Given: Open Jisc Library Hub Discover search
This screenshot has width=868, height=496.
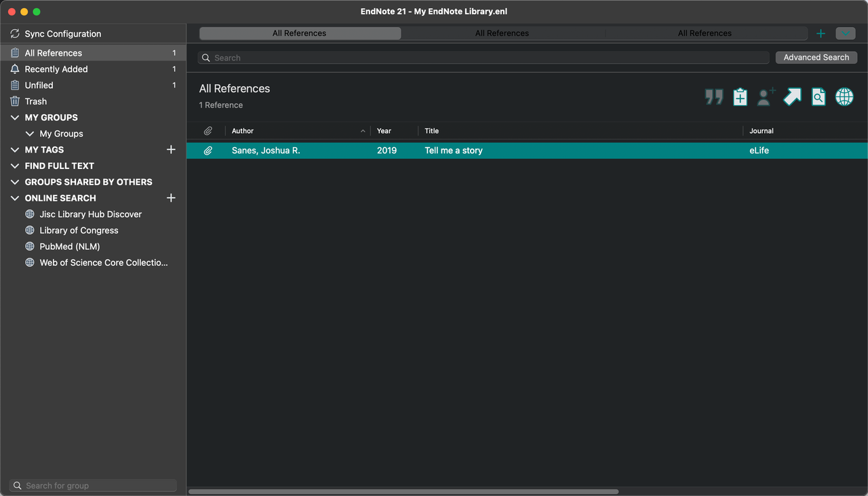Looking at the screenshot, I should click(x=90, y=214).
